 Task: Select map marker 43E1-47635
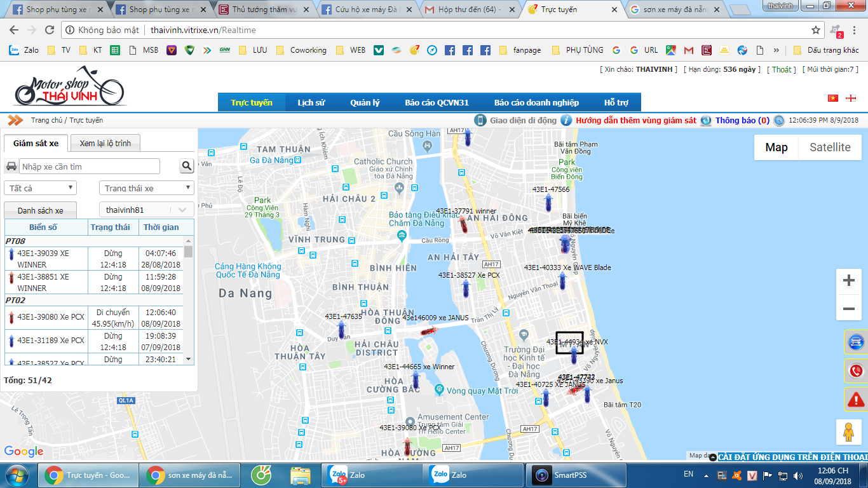pyautogui.click(x=341, y=329)
